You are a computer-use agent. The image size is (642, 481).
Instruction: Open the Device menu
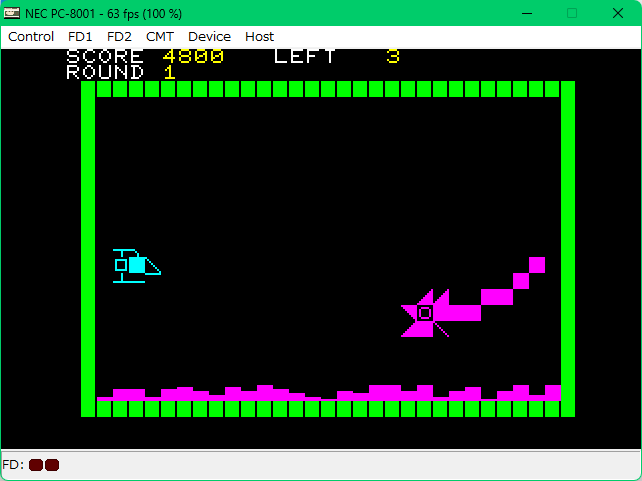[x=209, y=36]
